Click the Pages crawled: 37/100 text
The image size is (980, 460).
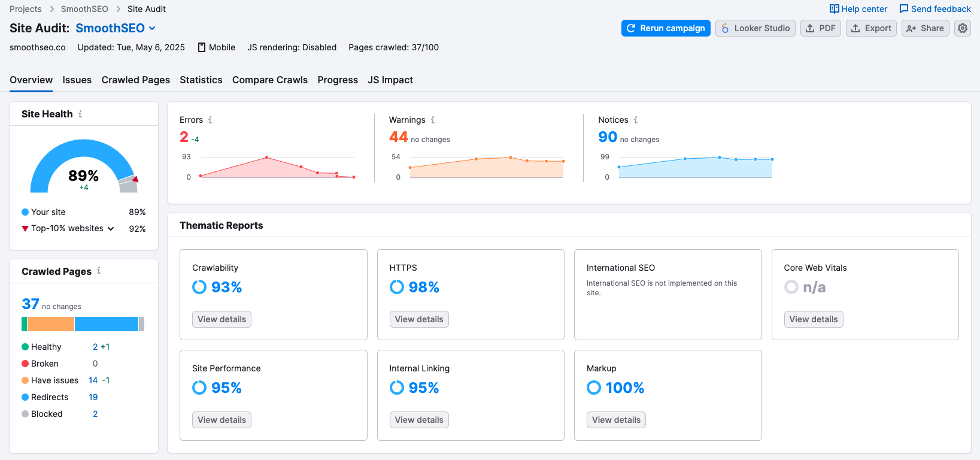(394, 47)
